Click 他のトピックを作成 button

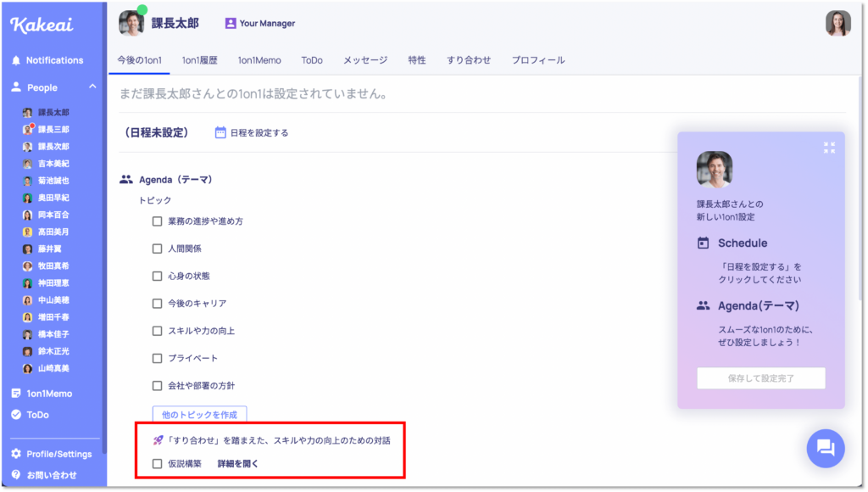tap(199, 415)
